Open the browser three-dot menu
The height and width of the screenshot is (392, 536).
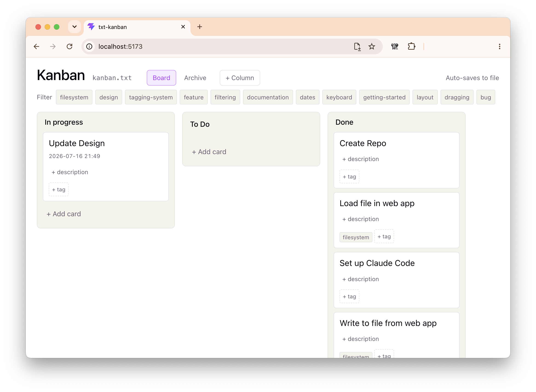[499, 46]
